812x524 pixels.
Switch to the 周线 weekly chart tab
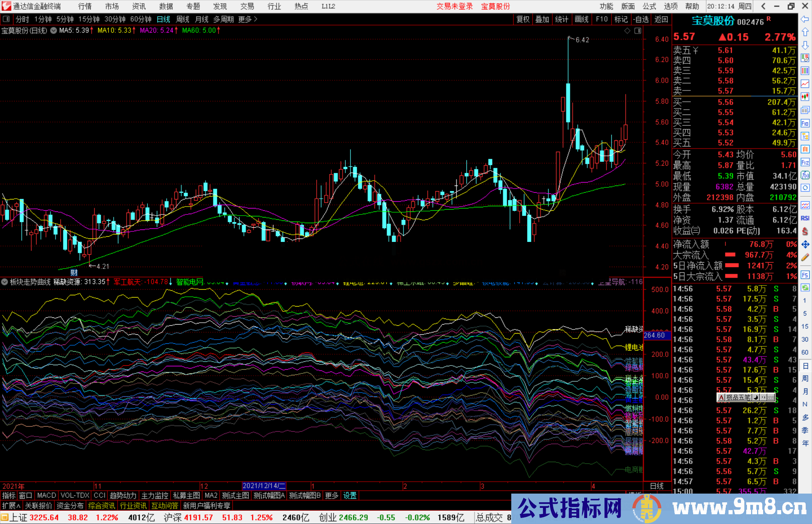coord(183,19)
